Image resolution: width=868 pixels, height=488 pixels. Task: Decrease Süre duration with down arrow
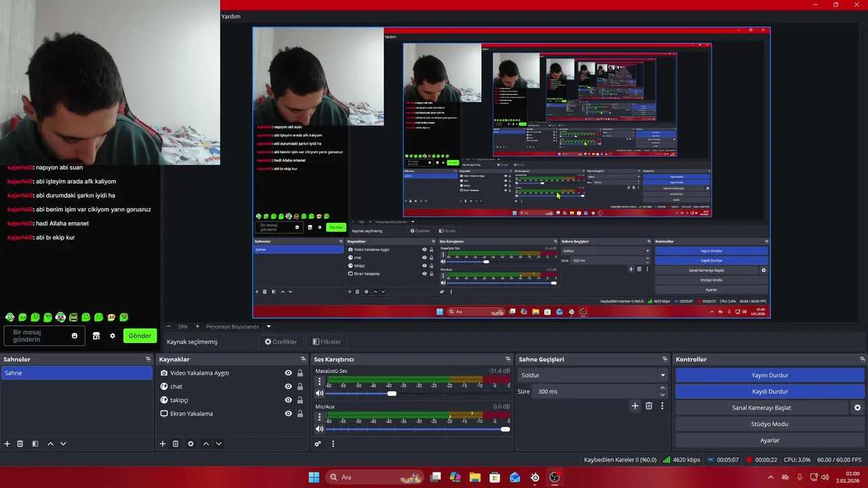tap(663, 394)
